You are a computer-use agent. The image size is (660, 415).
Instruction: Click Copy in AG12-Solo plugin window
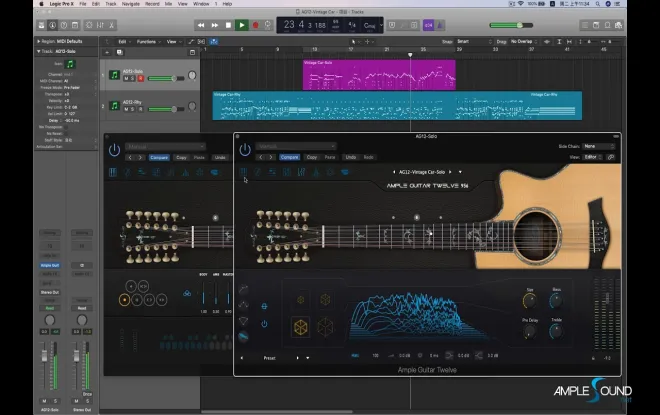coord(312,157)
